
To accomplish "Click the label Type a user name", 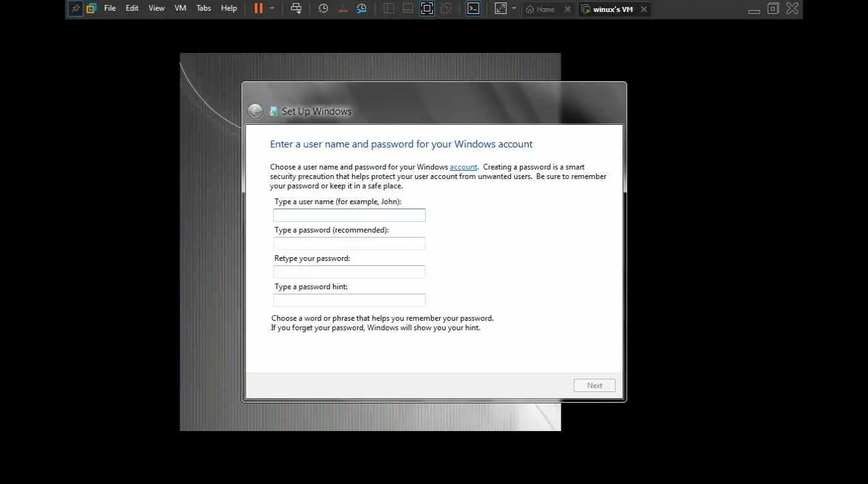I will 338,202.
